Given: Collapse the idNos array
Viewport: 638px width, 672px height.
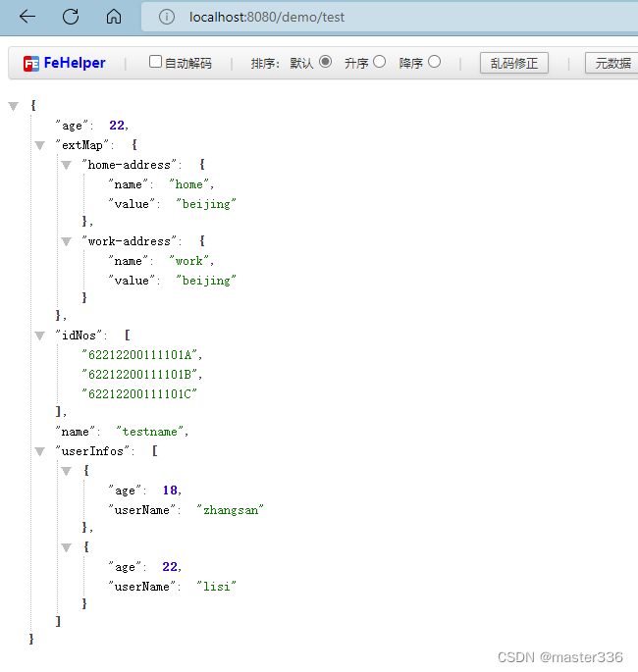Looking at the screenshot, I should 40,336.
